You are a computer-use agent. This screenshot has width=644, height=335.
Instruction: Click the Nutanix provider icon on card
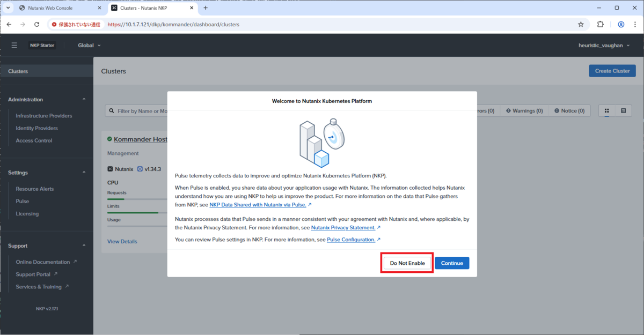[110, 169]
